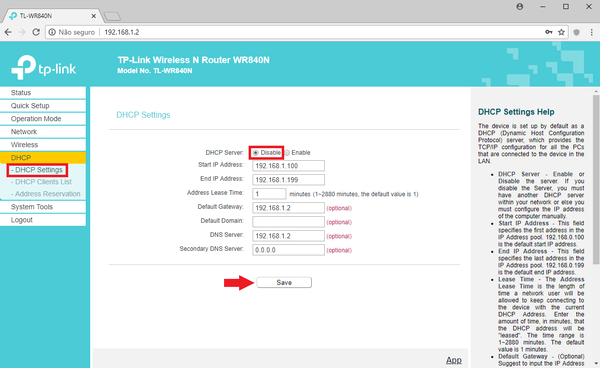Click the Address Lease Time field

(x=269, y=194)
